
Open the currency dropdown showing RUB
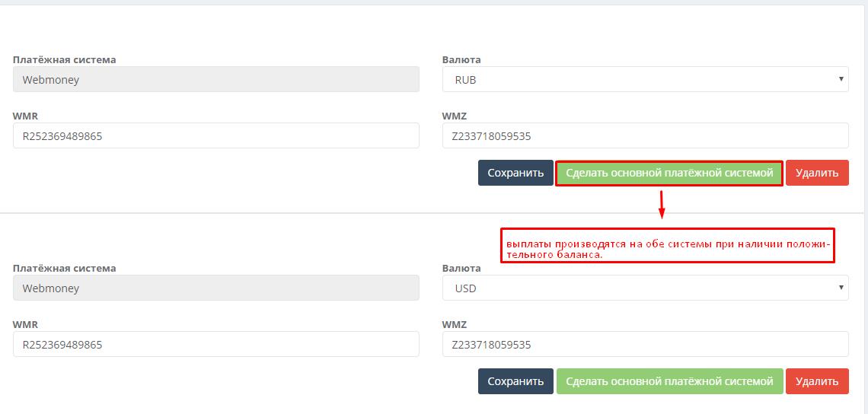(x=644, y=79)
